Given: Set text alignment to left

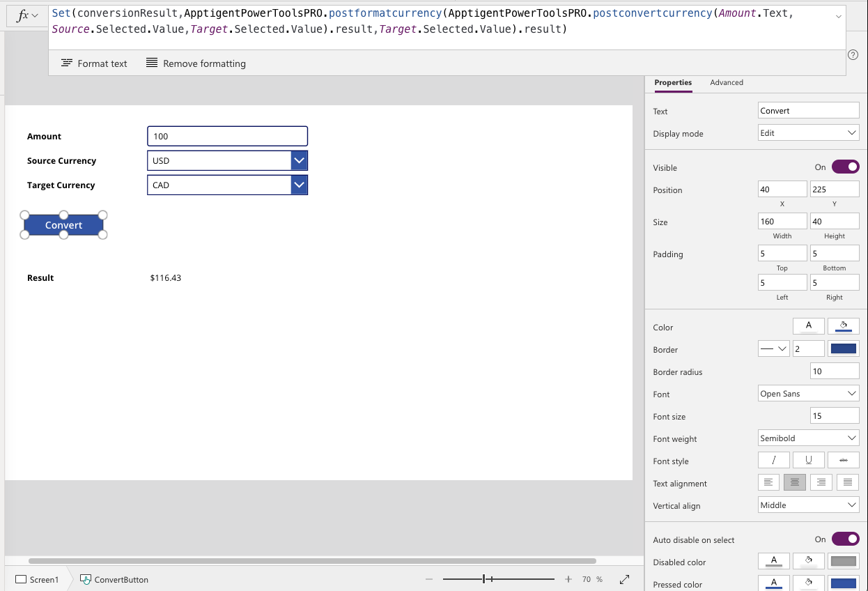Looking at the screenshot, I should (x=768, y=482).
